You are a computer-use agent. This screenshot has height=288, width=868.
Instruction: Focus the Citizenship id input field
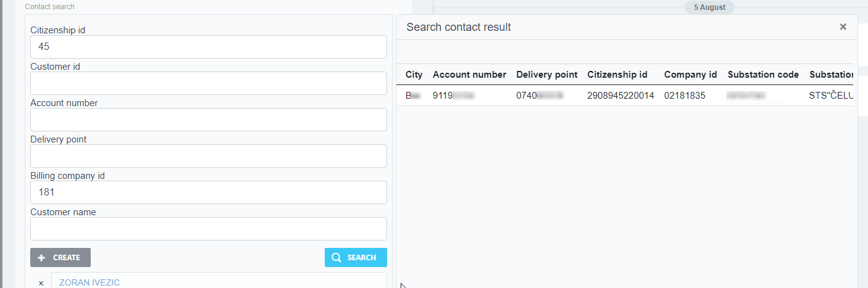pos(209,47)
